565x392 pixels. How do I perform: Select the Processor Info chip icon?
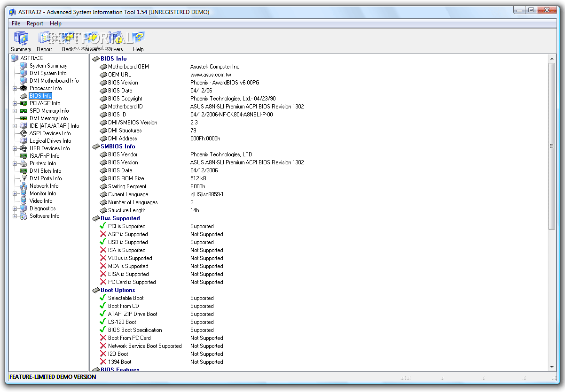(x=24, y=88)
